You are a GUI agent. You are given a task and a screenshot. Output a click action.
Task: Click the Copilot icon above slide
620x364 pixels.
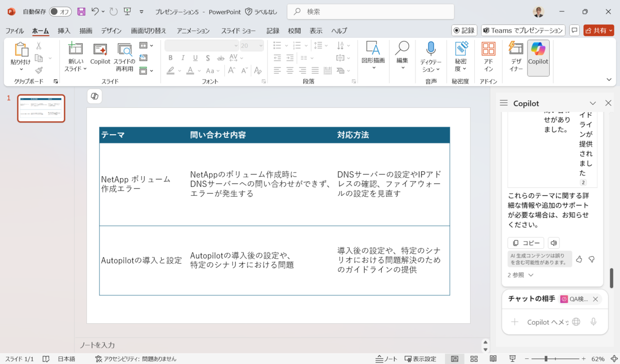tap(95, 97)
